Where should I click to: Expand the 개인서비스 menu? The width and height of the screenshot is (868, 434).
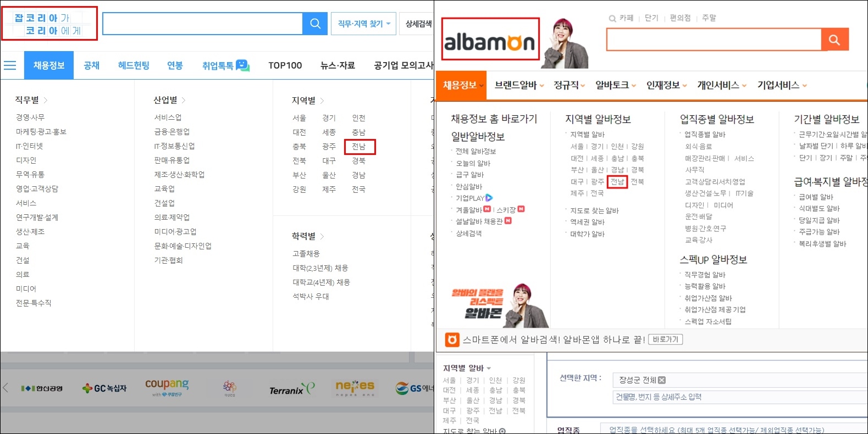click(x=722, y=85)
